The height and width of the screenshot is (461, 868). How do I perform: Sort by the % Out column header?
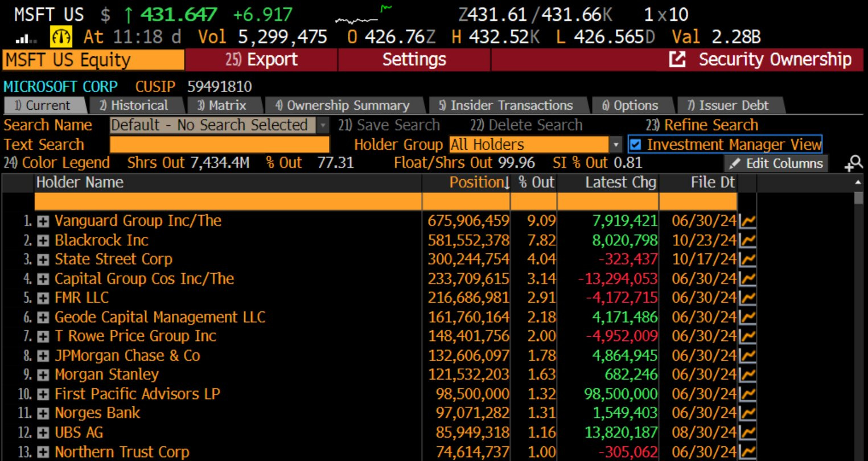click(534, 183)
